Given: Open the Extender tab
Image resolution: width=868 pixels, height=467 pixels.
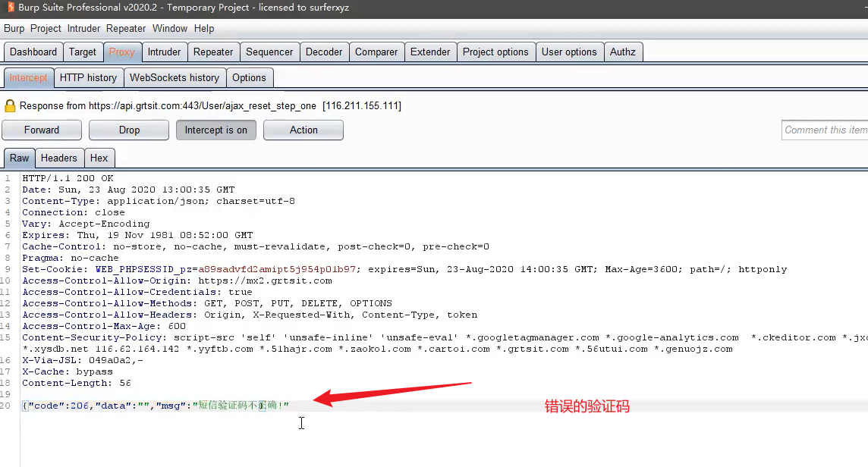Looking at the screenshot, I should [430, 52].
